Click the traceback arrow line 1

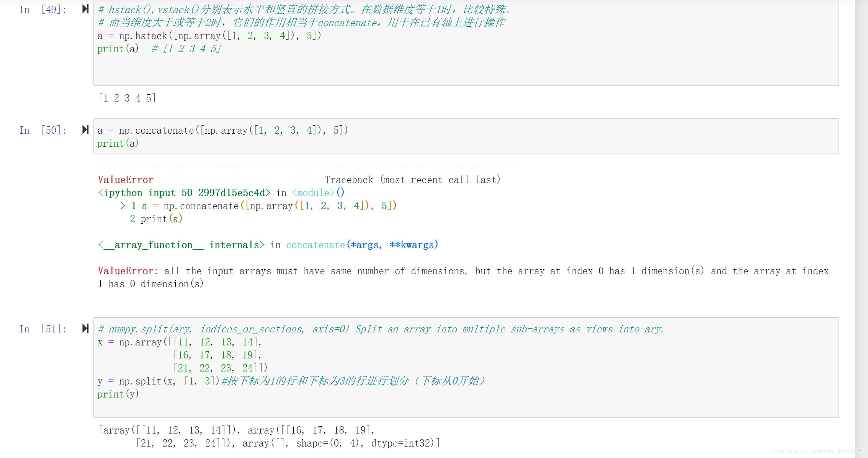[x=247, y=206]
